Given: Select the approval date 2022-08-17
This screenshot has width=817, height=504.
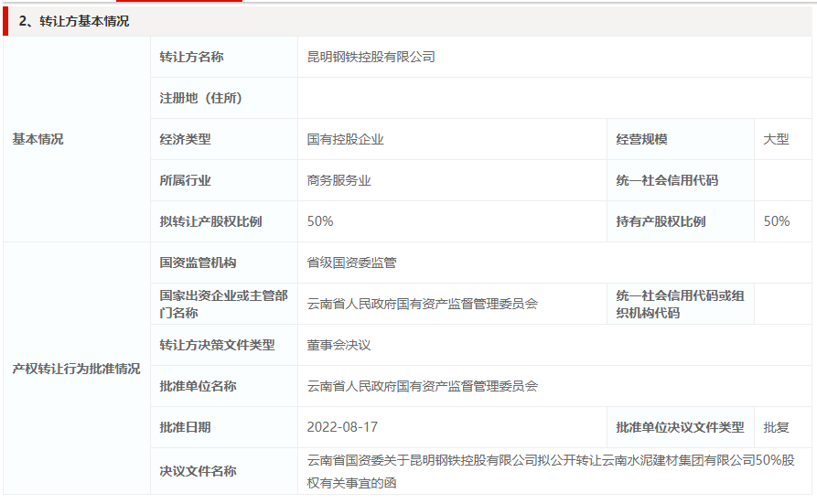Looking at the screenshot, I should [x=342, y=427].
